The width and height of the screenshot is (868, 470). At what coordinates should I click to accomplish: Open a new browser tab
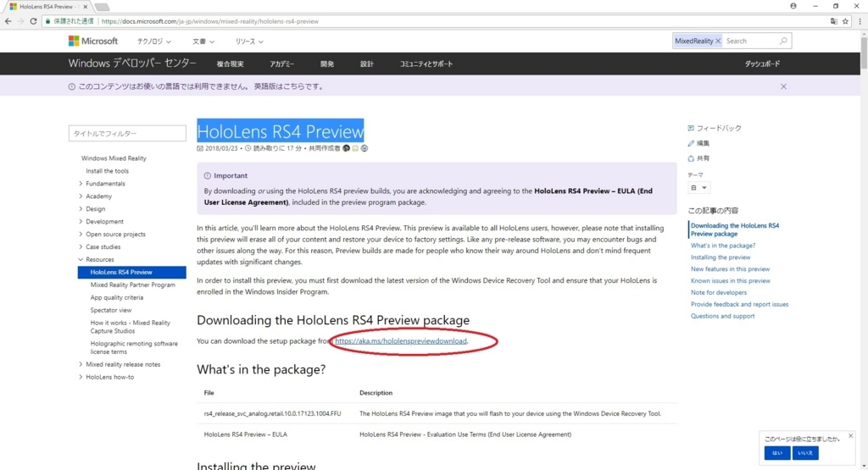point(102,7)
